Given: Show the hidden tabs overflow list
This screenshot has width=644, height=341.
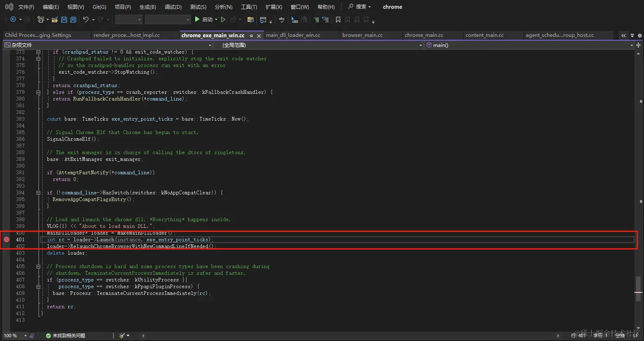Looking at the screenshot, I should [623, 36].
